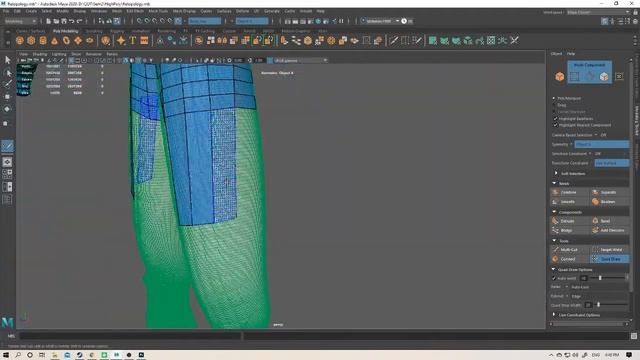Create a polygon sphere from the shelf
Image resolution: width=640 pixels, height=360 pixels.
(19, 40)
